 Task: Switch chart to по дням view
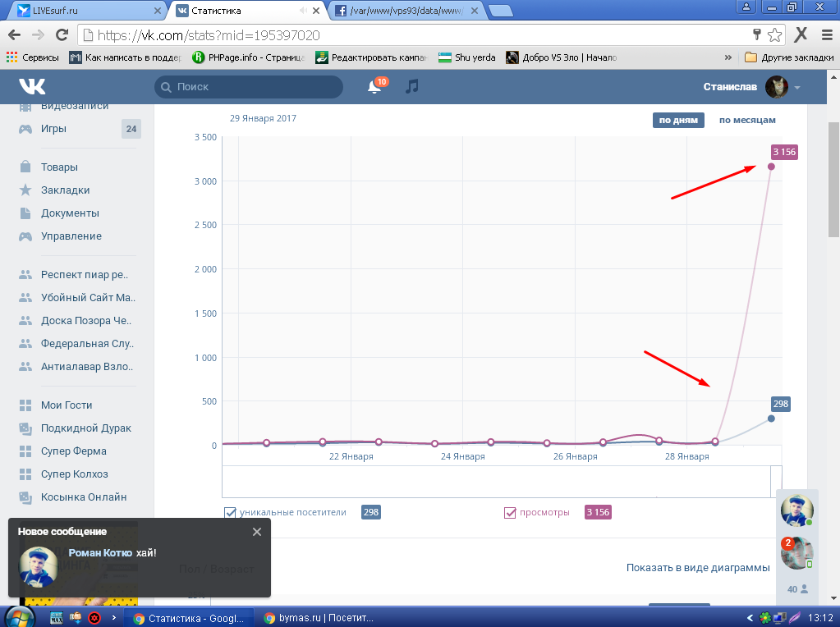pos(678,120)
